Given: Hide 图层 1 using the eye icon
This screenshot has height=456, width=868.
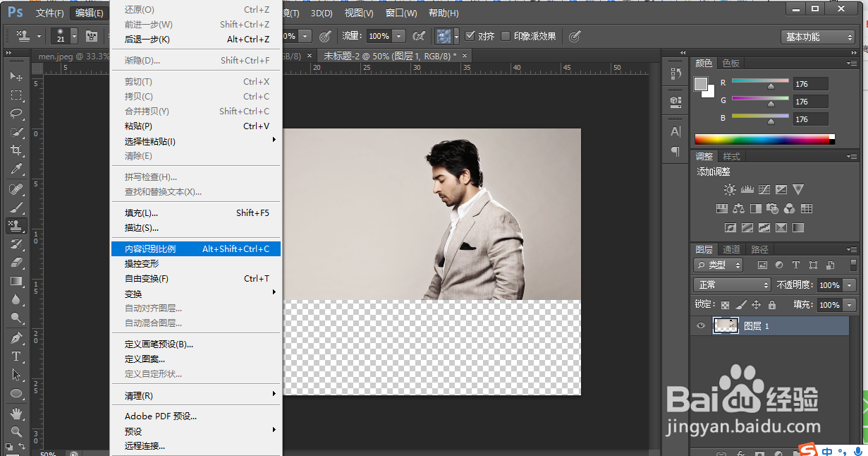Looking at the screenshot, I should tap(701, 325).
